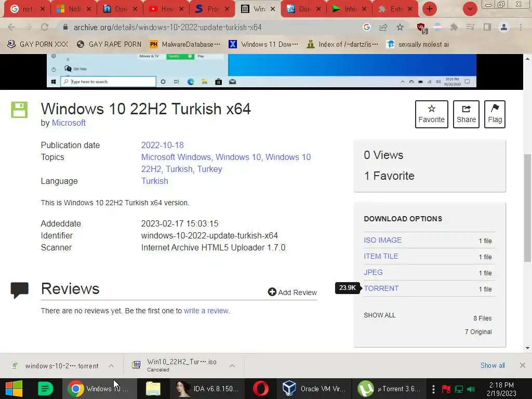The width and height of the screenshot is (532, 399).
Task: Select the 'windows-10-2022-update-turkish-x64' identifier text
Action: click(x=209, y=235)
